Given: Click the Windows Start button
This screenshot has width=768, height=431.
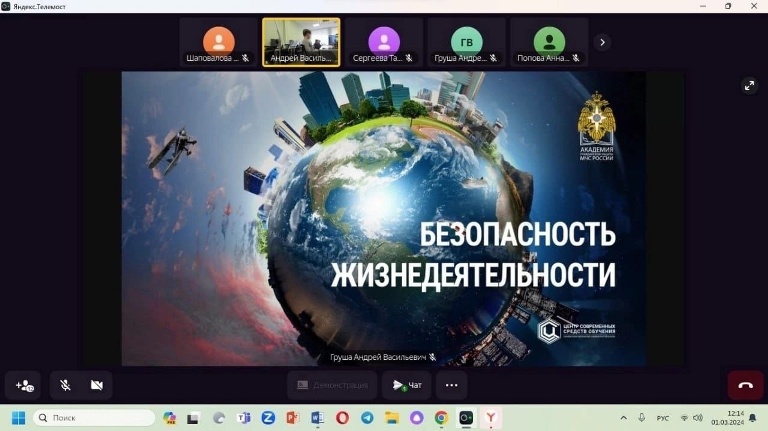Looking at the screenshot, I should pos(18,417).
